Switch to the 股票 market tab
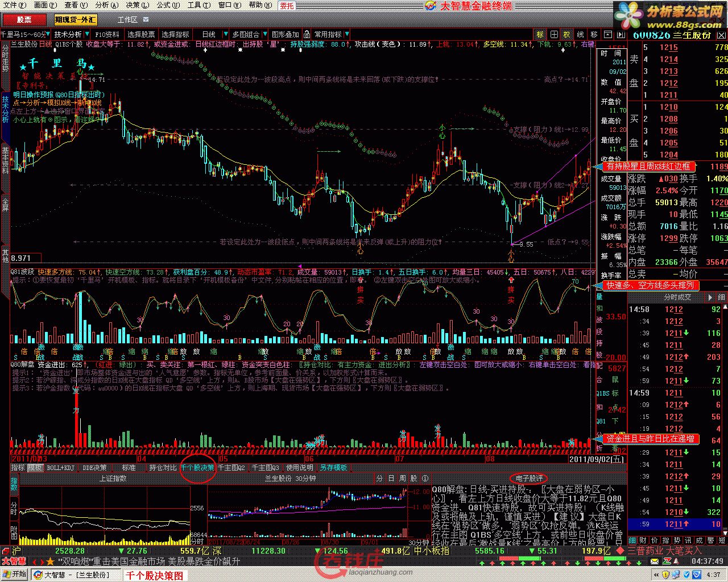The width and height of the screenshot is (728, 582). [x=24, y=20]
